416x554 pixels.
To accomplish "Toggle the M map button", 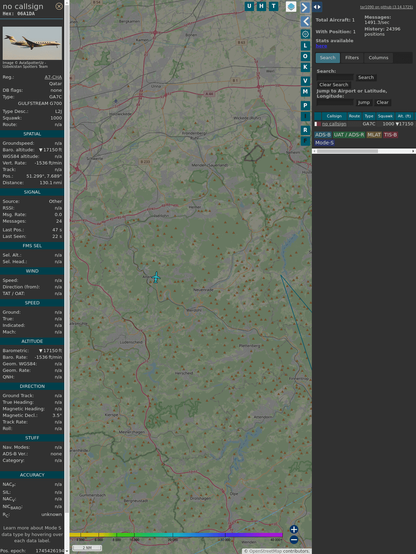I will (305, 92).
